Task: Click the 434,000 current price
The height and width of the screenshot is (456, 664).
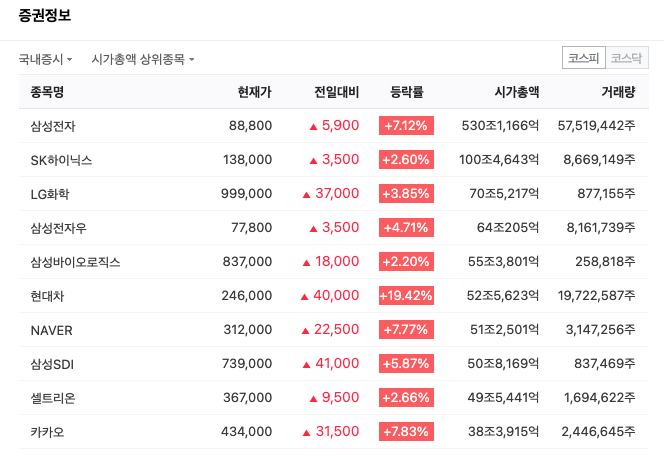Action: 246,431
